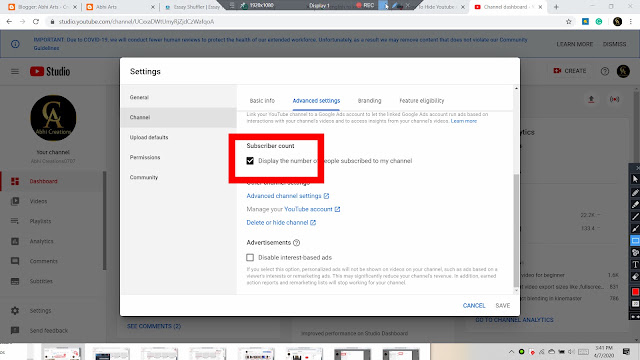640x360 pixels.
Task: Open the YouTube account link
Action: click(312, 209)
